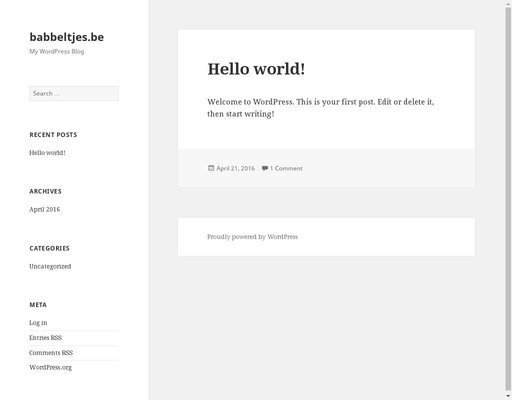Click the vertical page scrollbar
This screenshot has height=400, width=512.
click(x=508, y=200)
